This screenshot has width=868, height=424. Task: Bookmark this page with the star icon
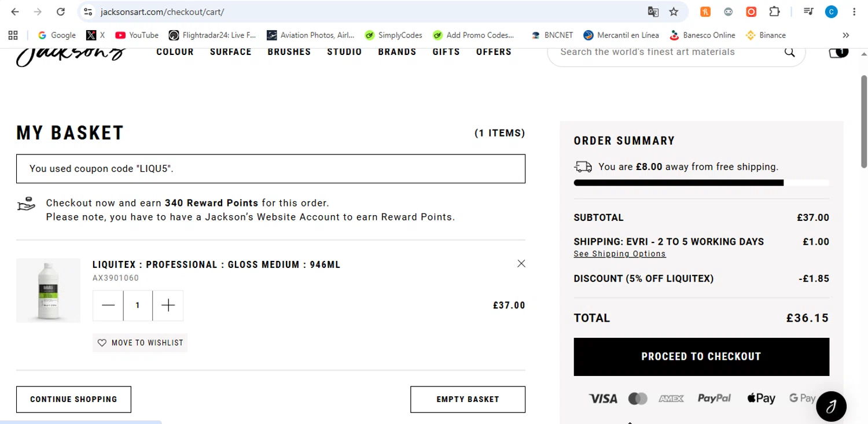[x=674, y=12]
